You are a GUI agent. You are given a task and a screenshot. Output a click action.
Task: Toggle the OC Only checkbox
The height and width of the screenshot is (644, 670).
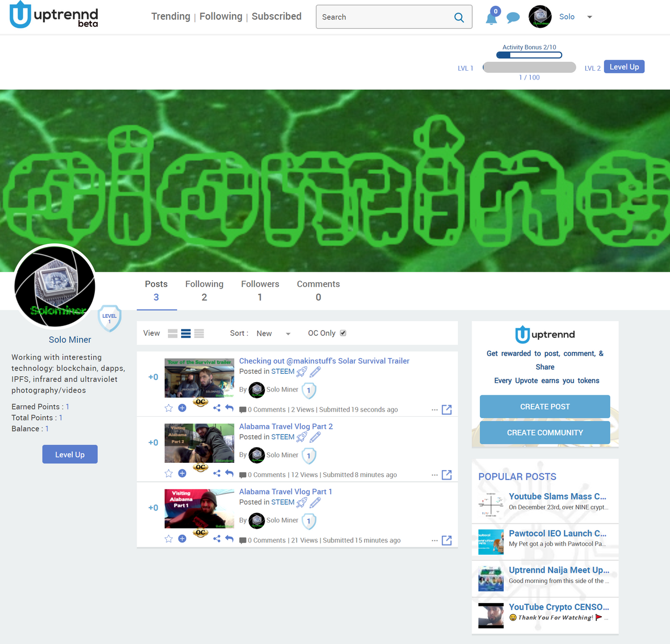343,333
